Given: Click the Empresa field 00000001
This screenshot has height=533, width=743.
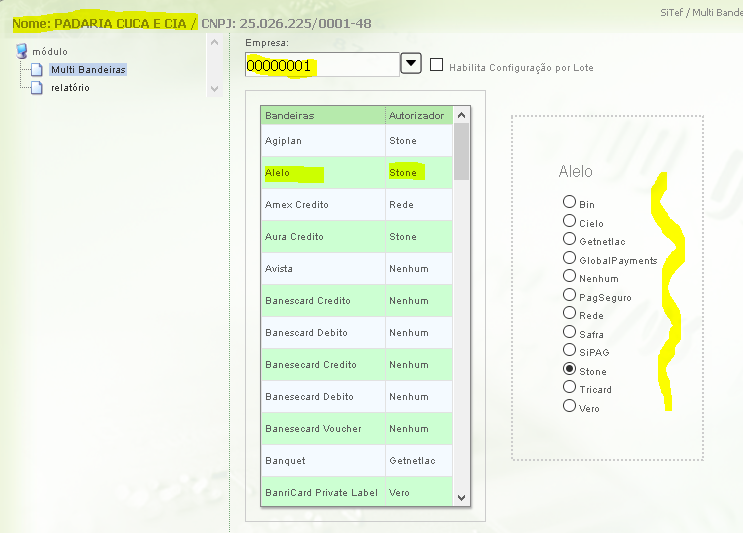Looking at the screenshot, I should (x=322, y=65).
